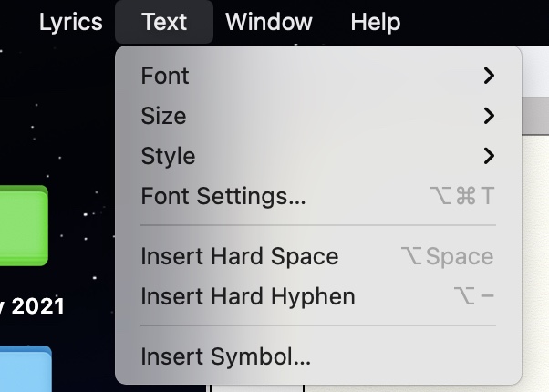The width and height of the screenshot is (549, 392).
Task: Open the Window menu
Action: [x=269, y=22]
